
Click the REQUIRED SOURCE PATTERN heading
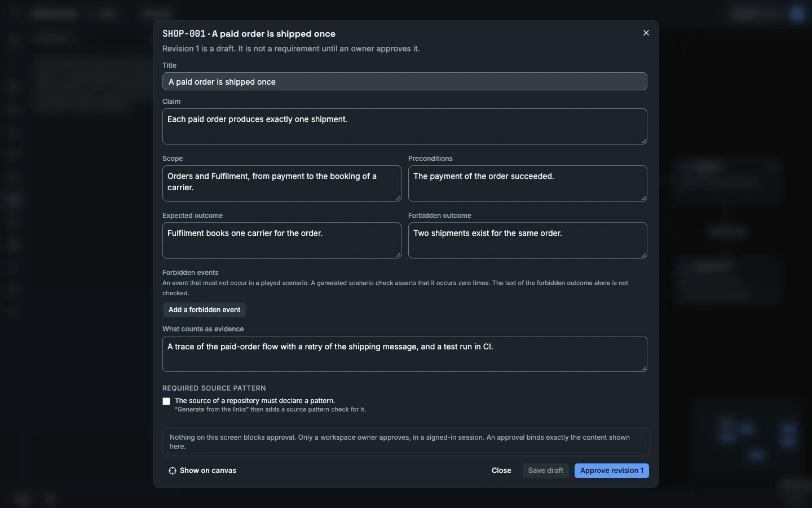(214, 388)
